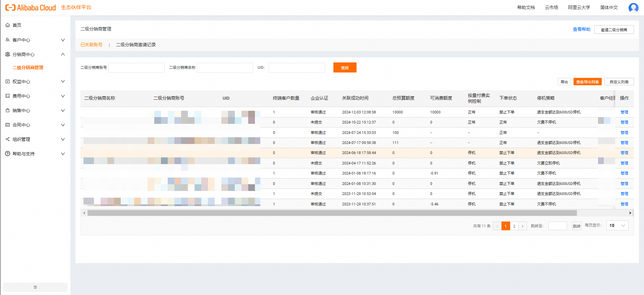
Task: Expand the 合同中心 menu chevron
Action: 63,125
